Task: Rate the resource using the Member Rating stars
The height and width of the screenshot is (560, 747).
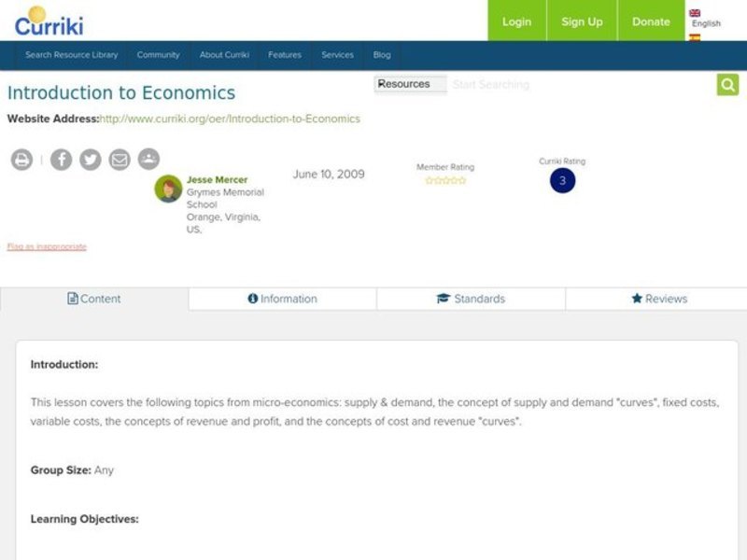Action: [x=447, y=180]
